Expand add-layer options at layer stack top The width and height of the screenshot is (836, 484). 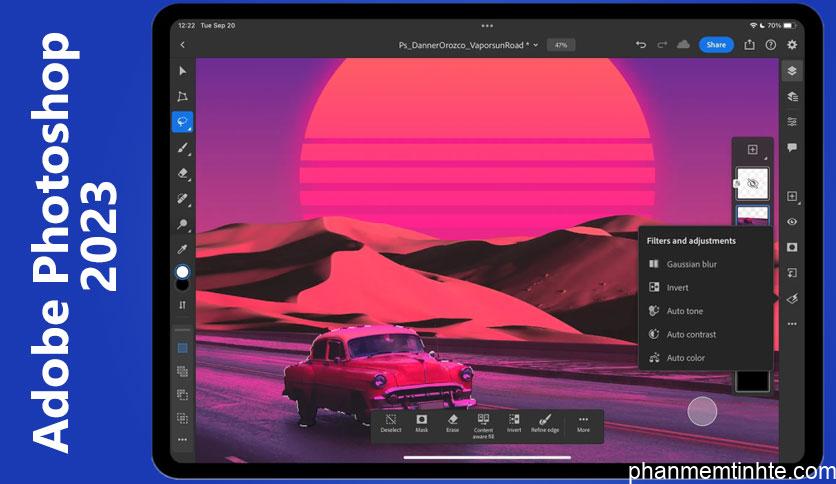tap(753, 150)
